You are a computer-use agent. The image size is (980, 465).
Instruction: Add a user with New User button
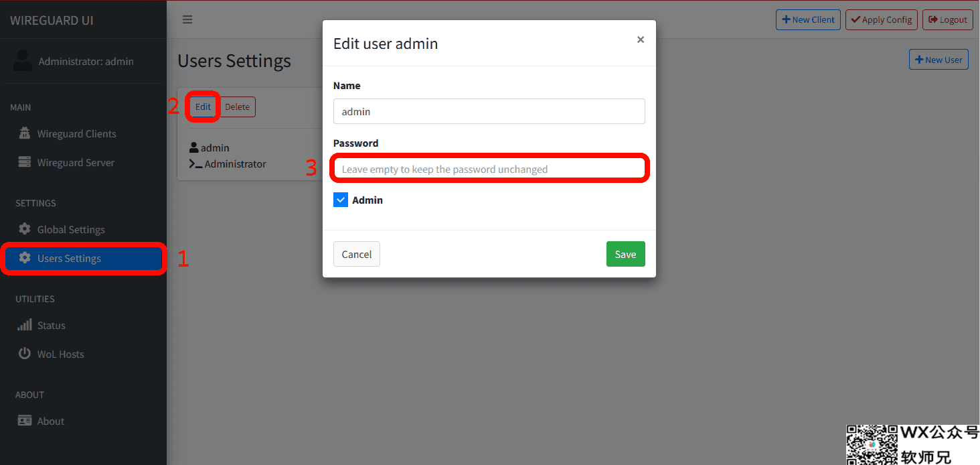938,60
